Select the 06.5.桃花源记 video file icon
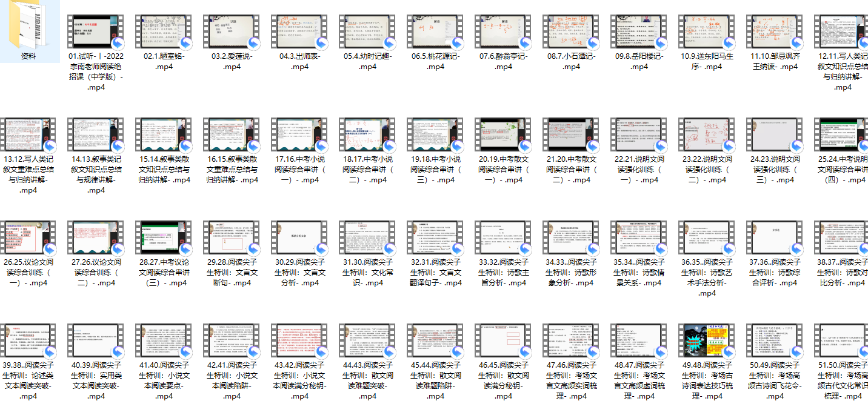 pyautogui.click(x=436, y=32)
